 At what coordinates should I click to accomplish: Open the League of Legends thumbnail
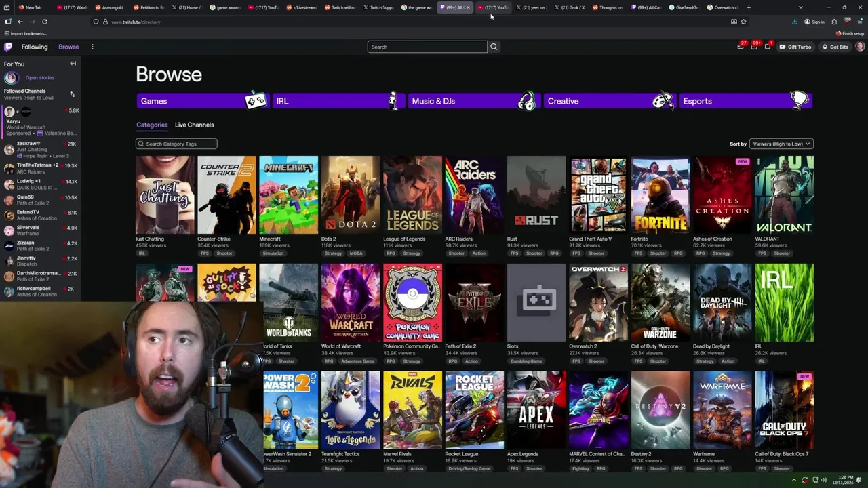(412, 195)
